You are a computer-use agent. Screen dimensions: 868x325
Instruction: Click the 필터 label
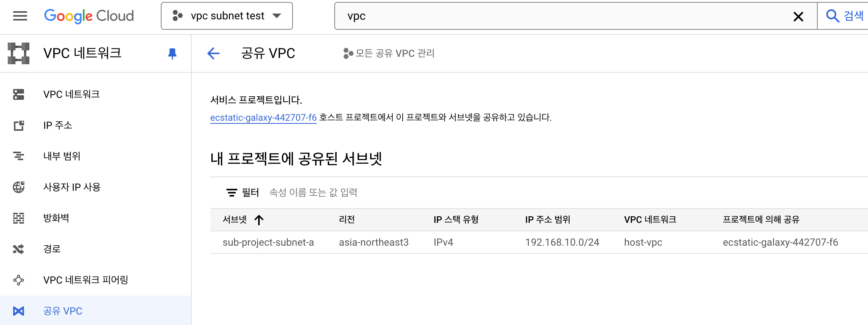(x=250, y=193)
